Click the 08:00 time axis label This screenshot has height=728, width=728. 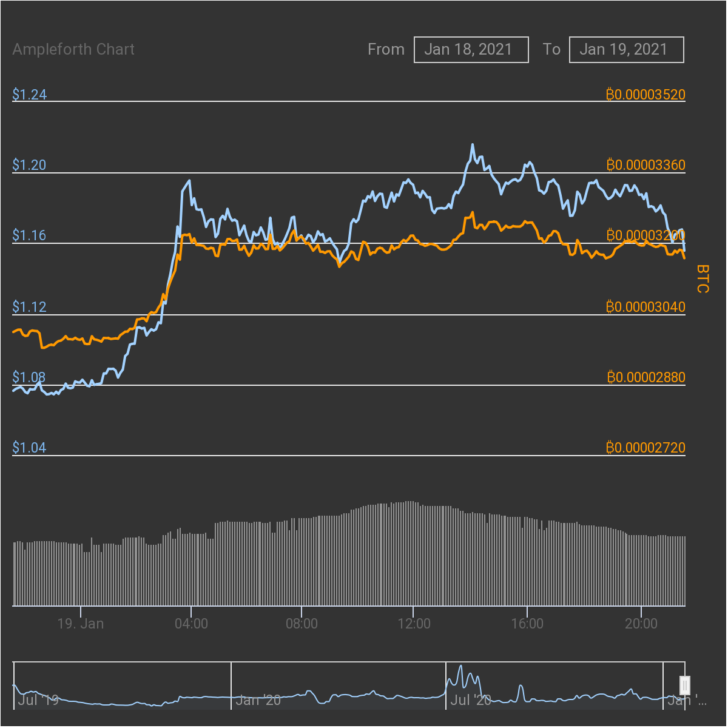pos(302,624)
